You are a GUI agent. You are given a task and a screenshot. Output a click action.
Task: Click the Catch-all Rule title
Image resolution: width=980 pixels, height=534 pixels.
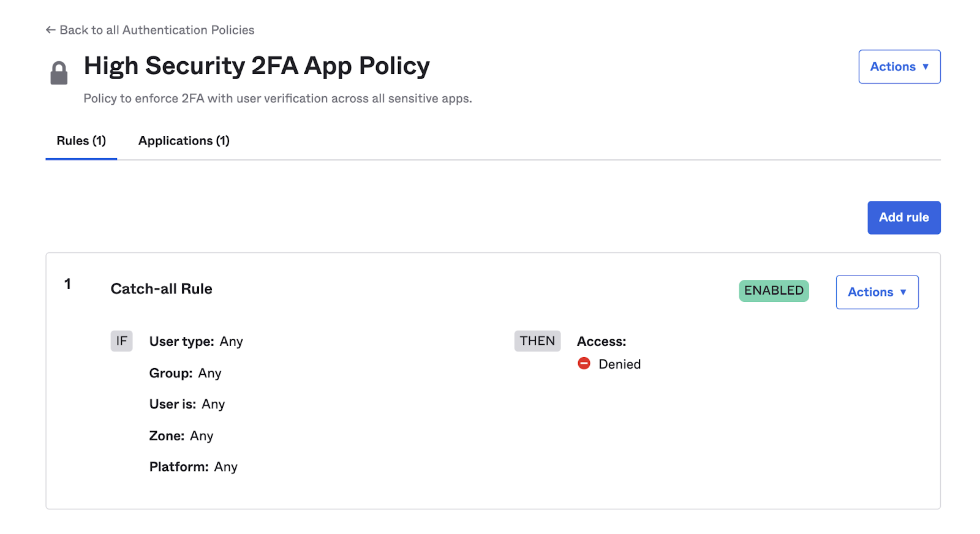[x=161, y=289]
